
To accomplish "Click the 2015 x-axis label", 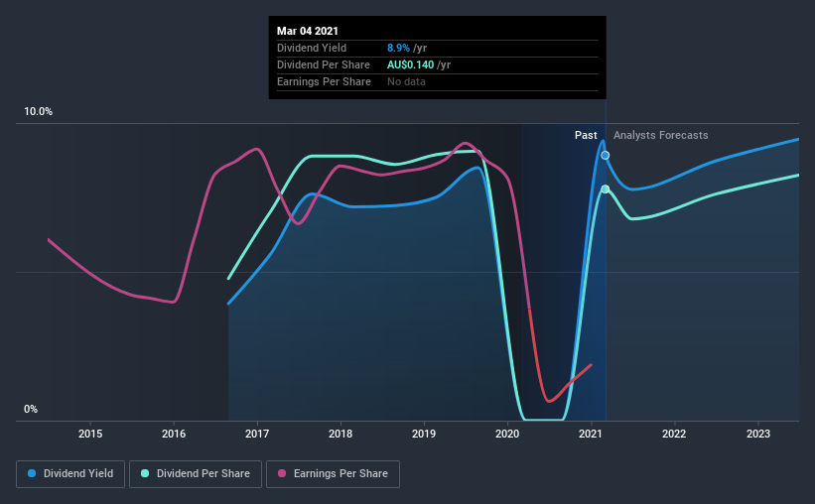I will click(x=90, y=434).
